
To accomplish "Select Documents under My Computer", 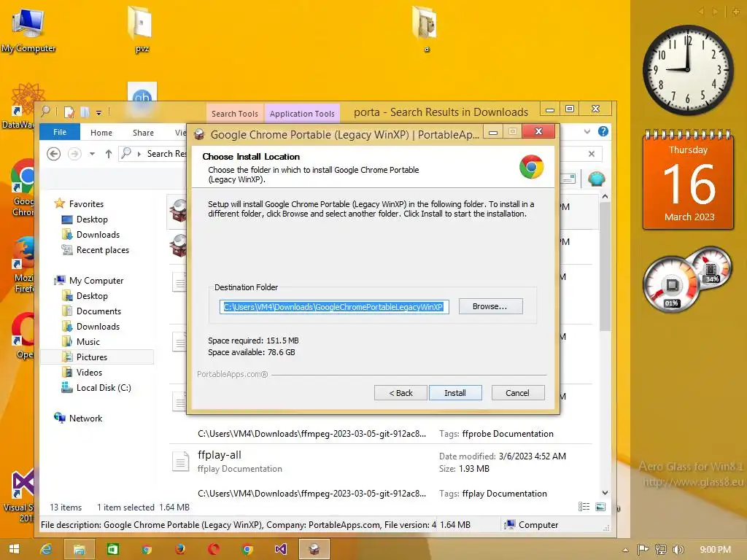I will click(x=98, y=311).
